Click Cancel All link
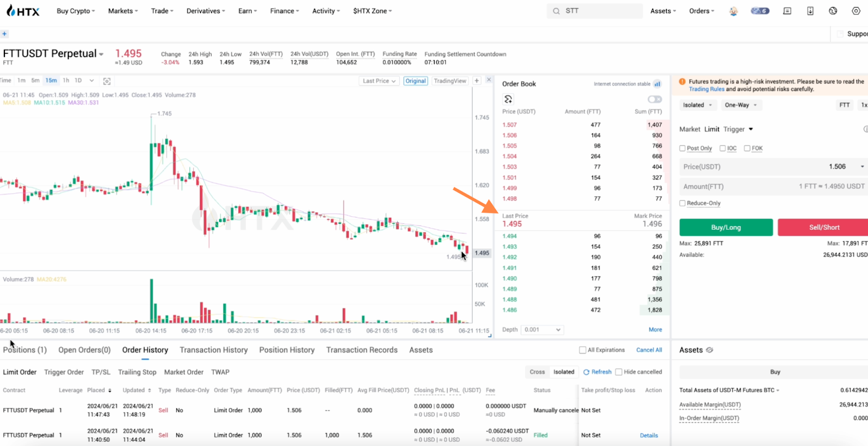Viewport: 868px width, 446px height. tap(649, 350)
